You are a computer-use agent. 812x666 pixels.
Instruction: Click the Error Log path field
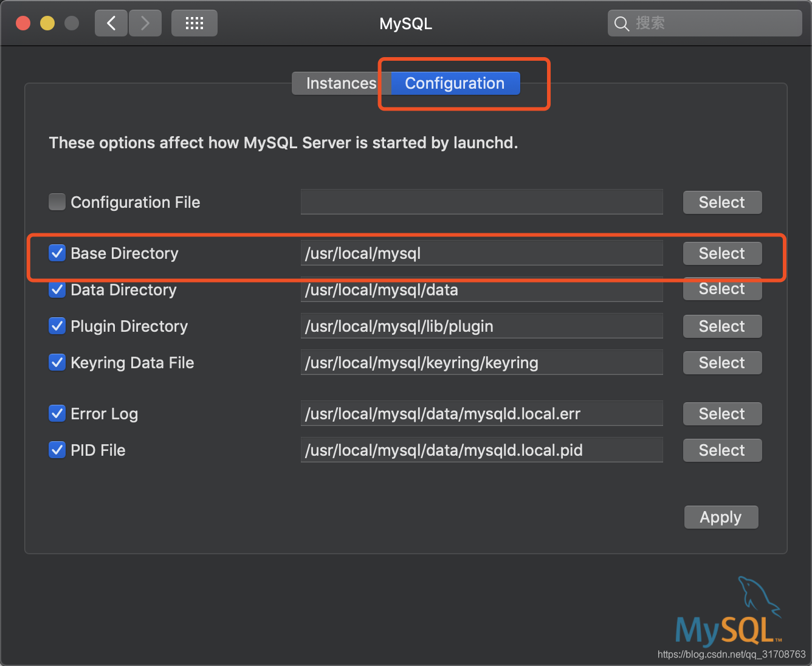482,413
